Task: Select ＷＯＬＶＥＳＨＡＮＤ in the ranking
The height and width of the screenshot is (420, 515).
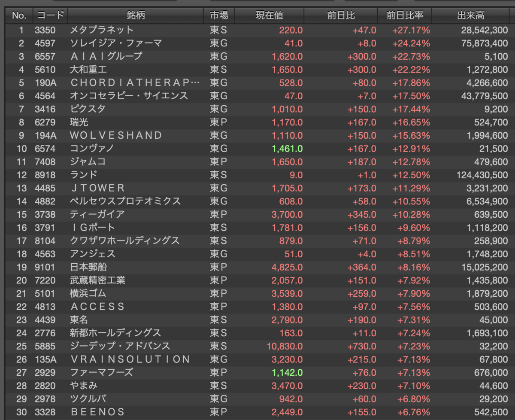Action: [116, 135]
